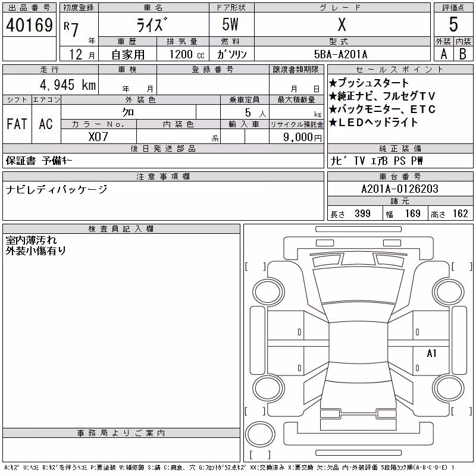Click the spare tire circle in diagram

260,434
